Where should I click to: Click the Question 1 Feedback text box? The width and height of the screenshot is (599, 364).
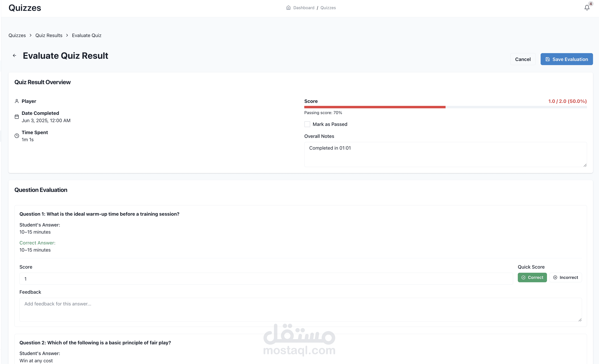click(x=301, y=310)
